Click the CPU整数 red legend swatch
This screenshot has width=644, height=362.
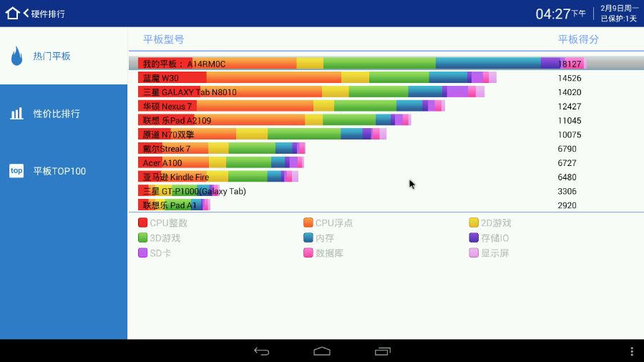click(x=142, y=223)
